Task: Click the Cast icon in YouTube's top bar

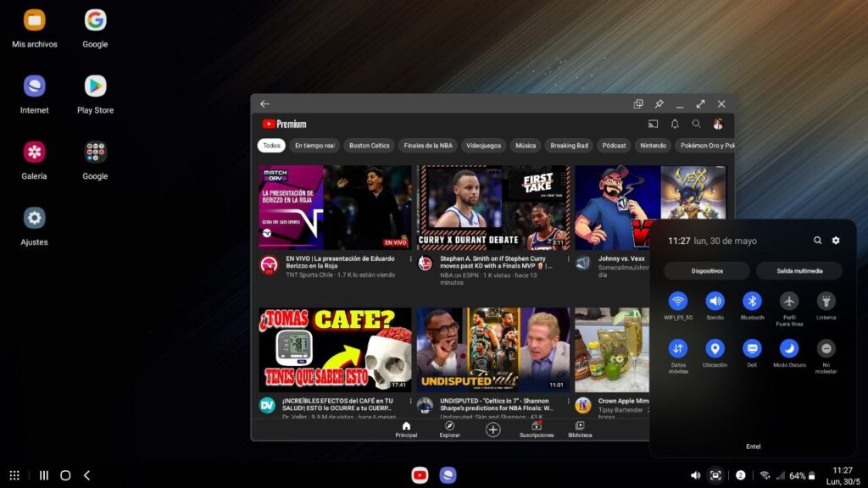Action: coord(653,124)
